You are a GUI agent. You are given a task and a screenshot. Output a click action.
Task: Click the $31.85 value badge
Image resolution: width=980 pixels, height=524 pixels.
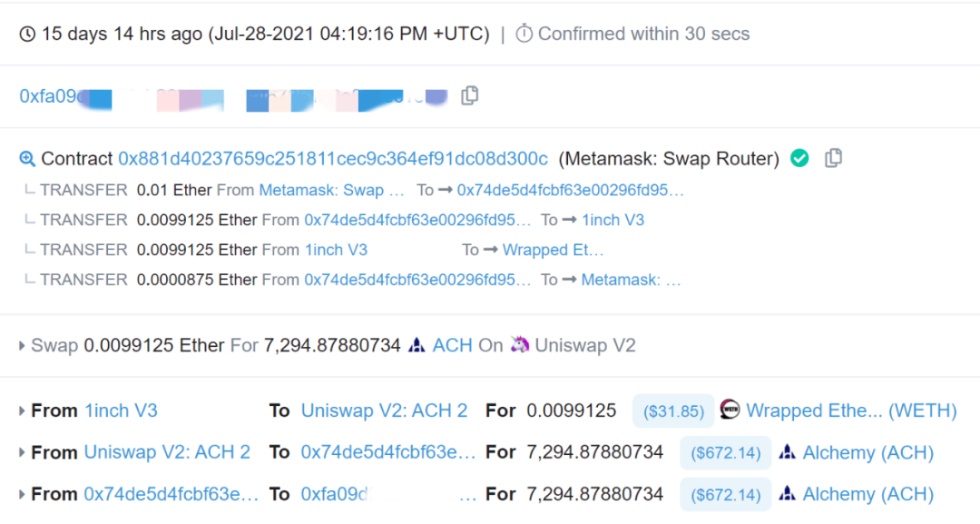point(672,410)
